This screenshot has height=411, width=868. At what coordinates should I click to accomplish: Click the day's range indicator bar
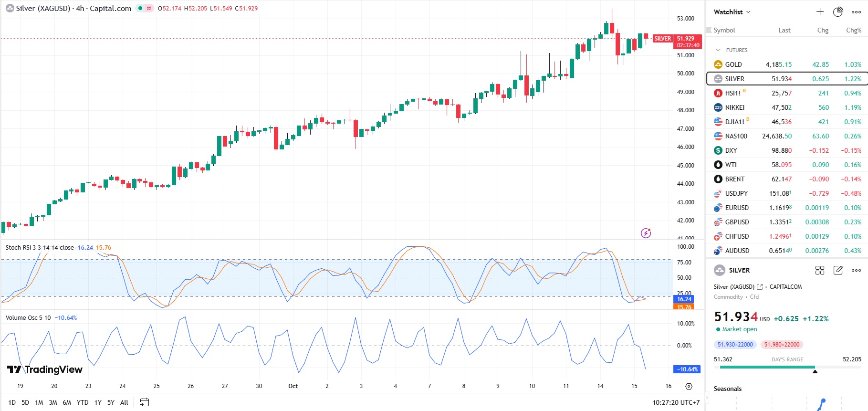click(787, 367)
